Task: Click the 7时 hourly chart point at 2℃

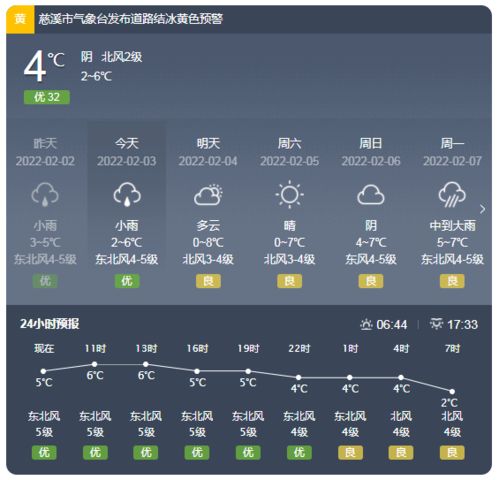Action: click(452, 392)
